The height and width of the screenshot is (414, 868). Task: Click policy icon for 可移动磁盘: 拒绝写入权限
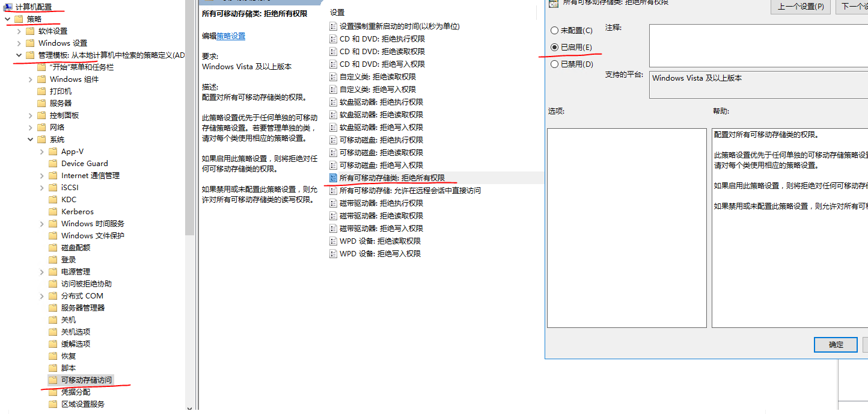click(334, 165)
